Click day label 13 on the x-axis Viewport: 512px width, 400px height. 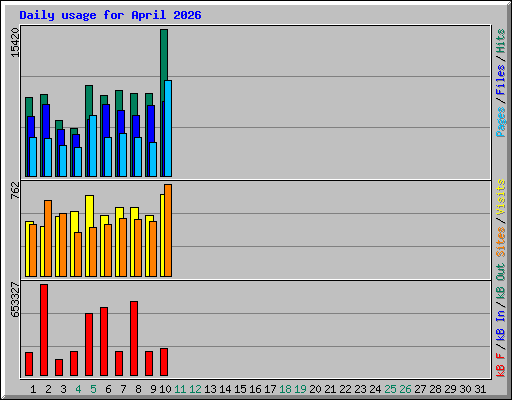point(210,389)
